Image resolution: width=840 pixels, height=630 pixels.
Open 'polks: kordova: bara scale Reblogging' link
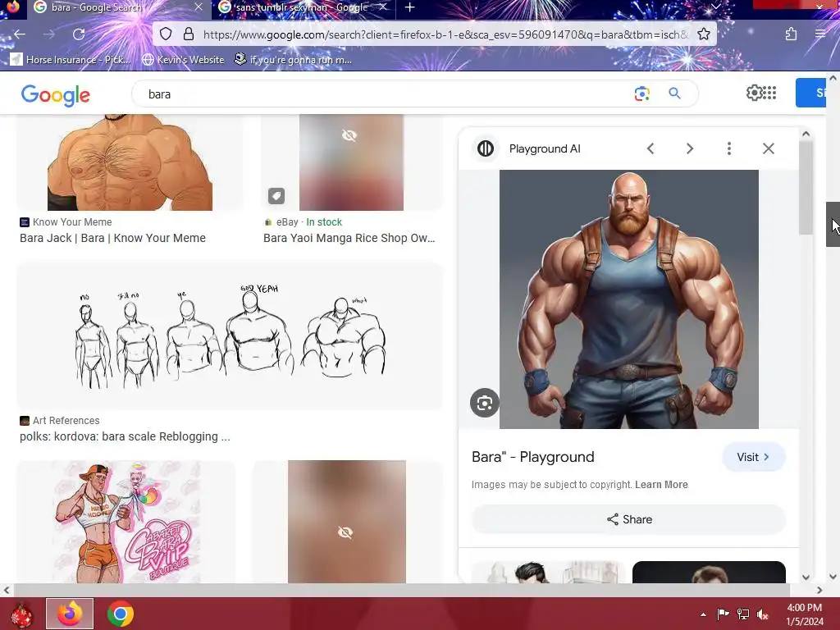point(125,436)
